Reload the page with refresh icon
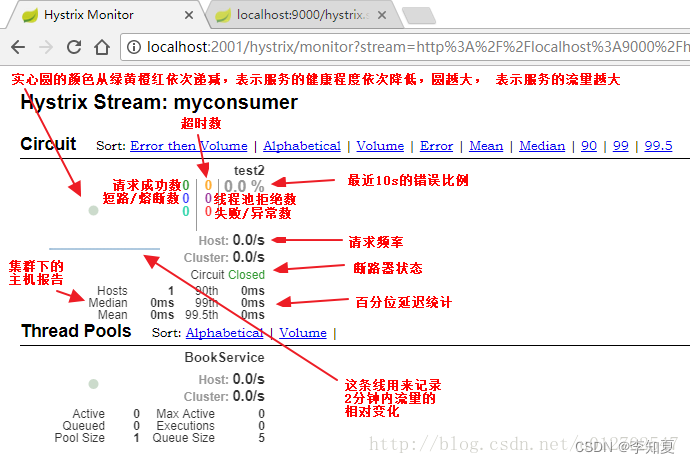The image size is (690, 464). pyautogui.click(x=74, y=47)
